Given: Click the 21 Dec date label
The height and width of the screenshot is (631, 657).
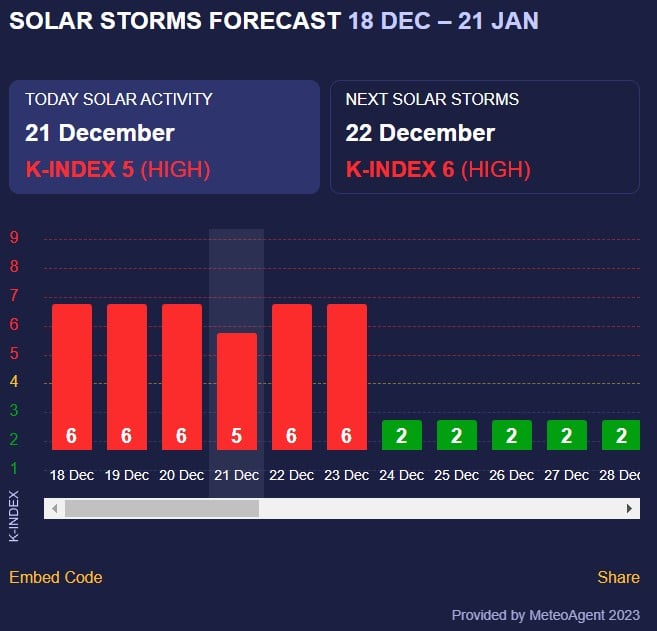Looking at the screenshot, I should pyautogui.click(x=237, y=475).
